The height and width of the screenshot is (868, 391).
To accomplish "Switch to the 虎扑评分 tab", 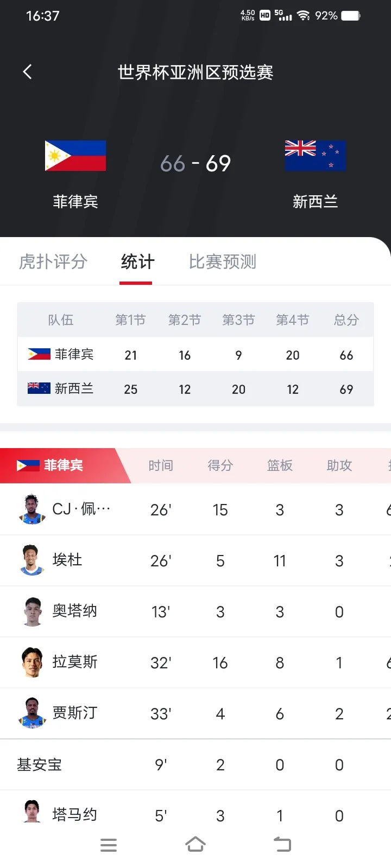I will (53, 261).
